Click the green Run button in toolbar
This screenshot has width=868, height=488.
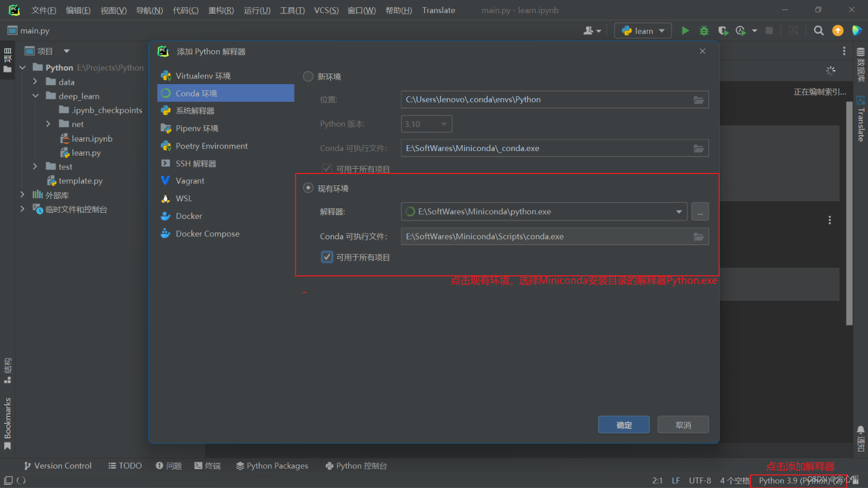(685, 31)
